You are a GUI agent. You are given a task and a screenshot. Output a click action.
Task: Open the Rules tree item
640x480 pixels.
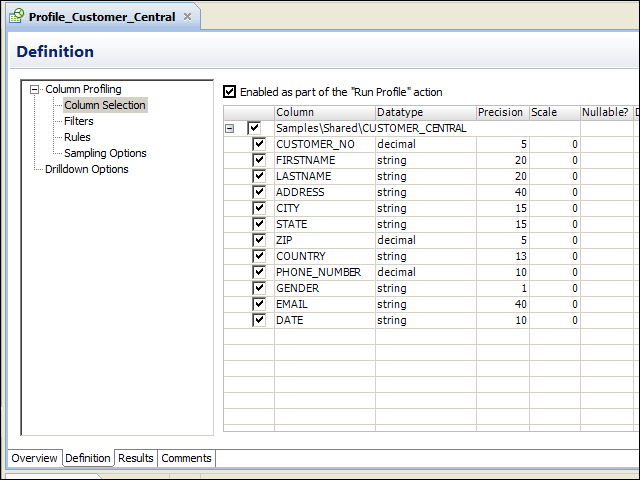77,137
